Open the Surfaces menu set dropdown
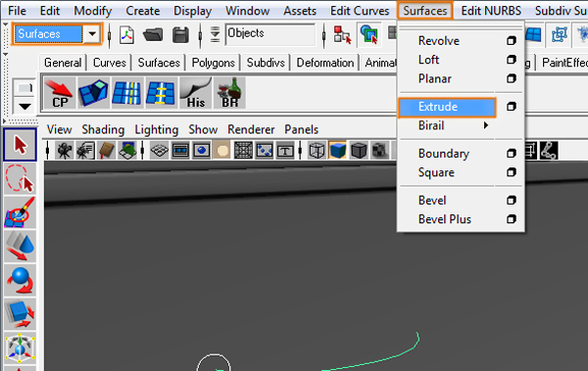The image size is (588, 371). click(x=92, y=34)
